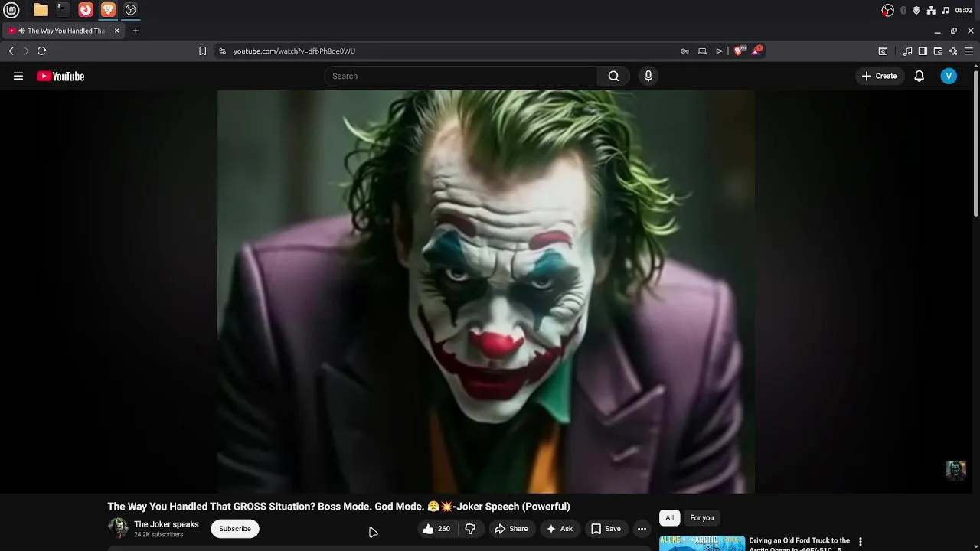Open options menu for Ford Truck video
Image resolution: width=980 pixels, height=551 pixels.
pos(860,542)
